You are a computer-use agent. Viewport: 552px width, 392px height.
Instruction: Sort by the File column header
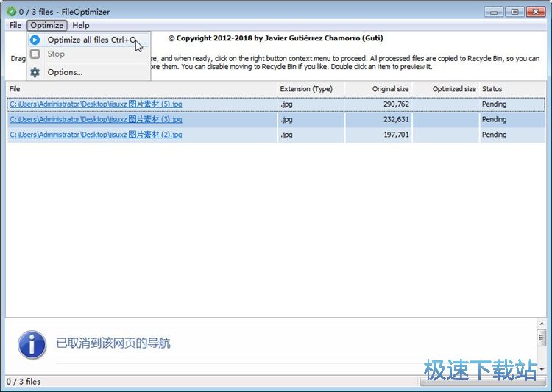pos(141,89)
